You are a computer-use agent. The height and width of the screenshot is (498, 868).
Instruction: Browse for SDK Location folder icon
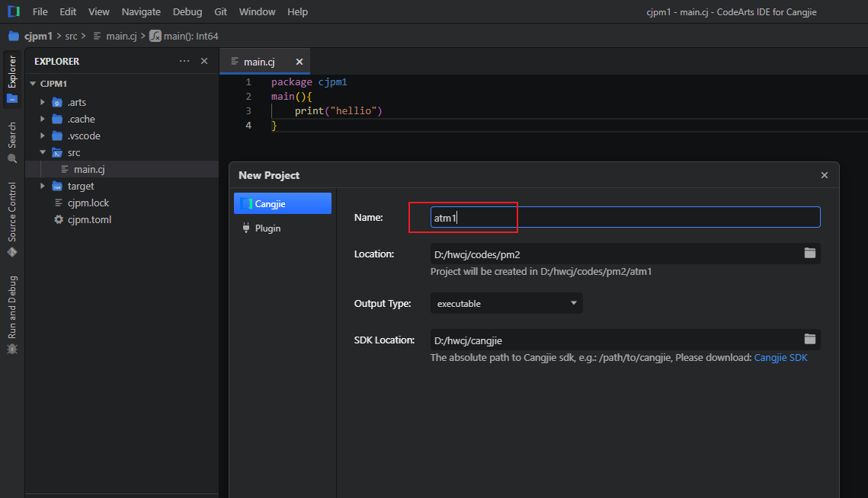tap(810, 339)
